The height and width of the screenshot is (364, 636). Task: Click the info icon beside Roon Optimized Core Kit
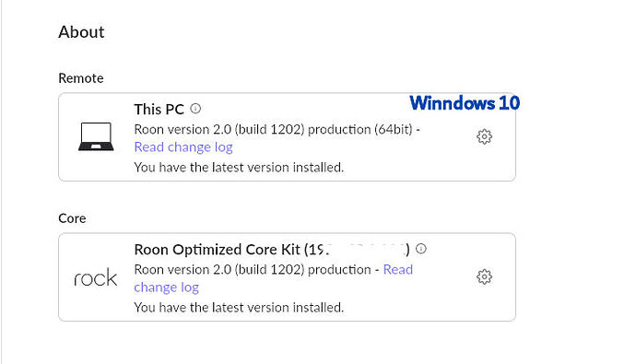[x=421, y=249]
